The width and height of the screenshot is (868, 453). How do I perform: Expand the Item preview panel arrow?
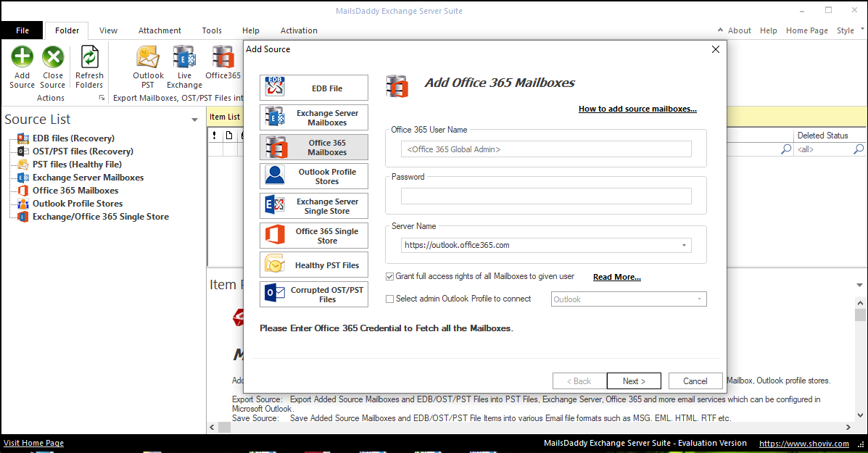click(x=860, y=285)
